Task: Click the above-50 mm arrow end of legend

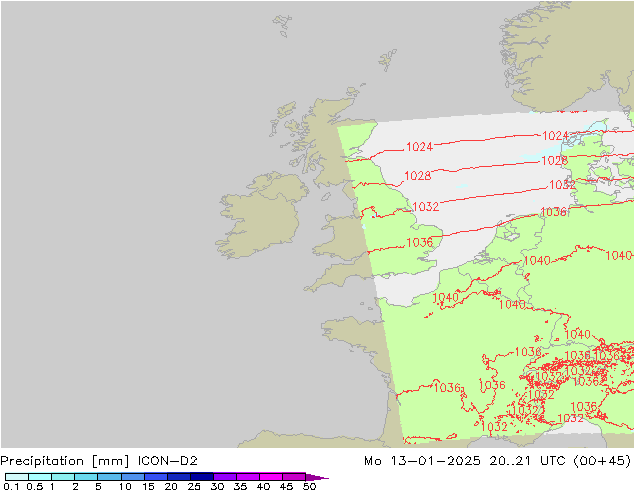Action: 317,477
